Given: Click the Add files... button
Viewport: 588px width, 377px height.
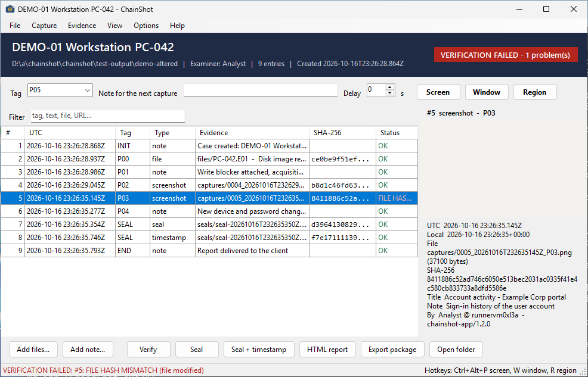Looking at the screenshot, I should 33,349.
